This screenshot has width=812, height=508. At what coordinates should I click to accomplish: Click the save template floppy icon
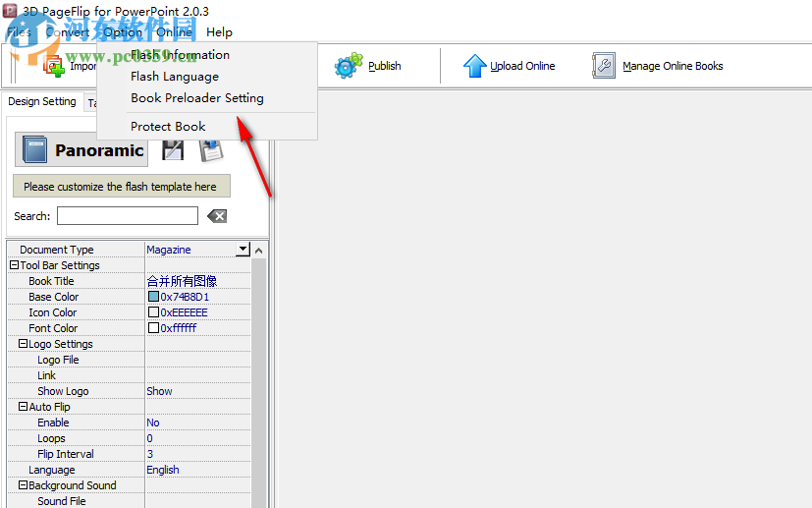pos(173,149)
